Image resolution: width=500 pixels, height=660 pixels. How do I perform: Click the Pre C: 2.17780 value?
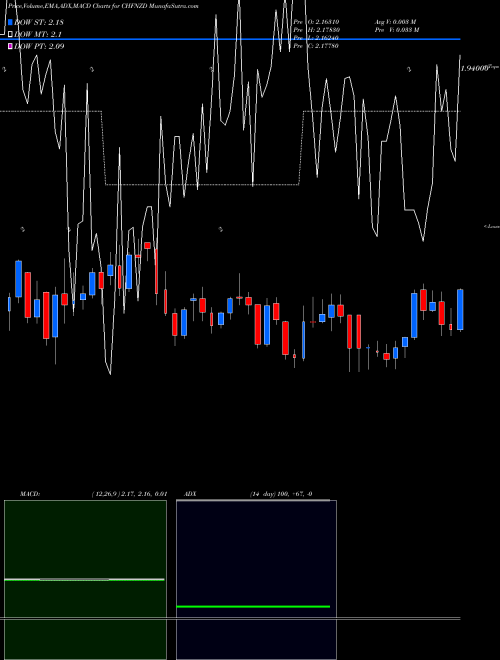(316, 46)
